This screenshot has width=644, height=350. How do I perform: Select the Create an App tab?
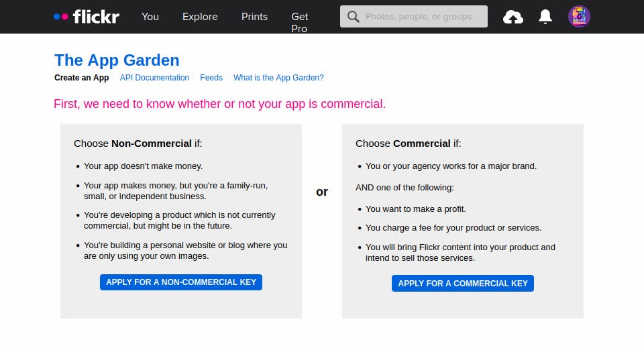81,78
